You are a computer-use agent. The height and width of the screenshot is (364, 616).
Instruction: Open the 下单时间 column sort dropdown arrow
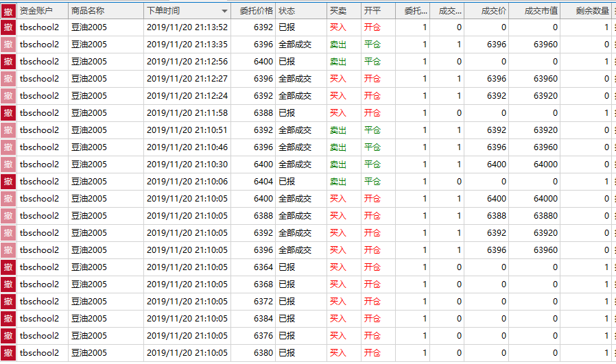224,12
